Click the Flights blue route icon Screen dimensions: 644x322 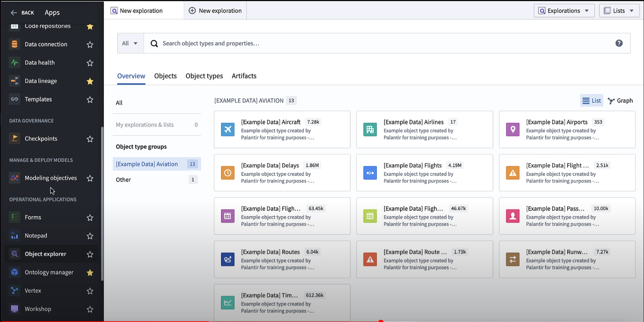(x=370, y=173)
